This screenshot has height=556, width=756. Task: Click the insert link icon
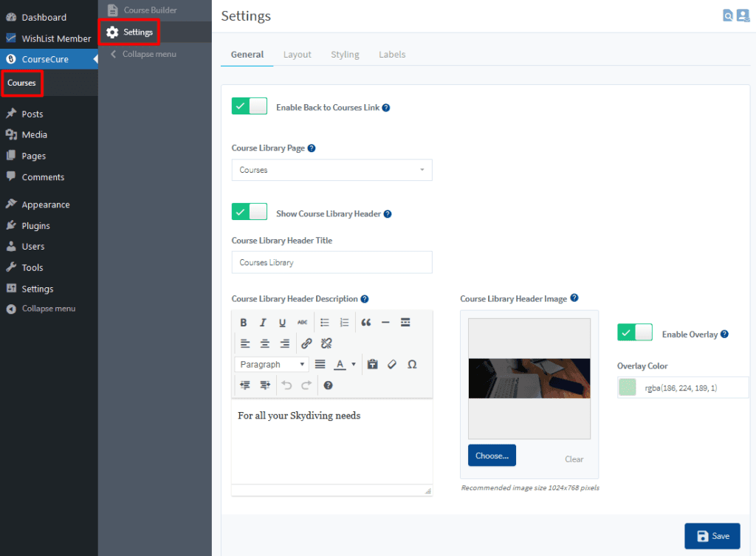[306, 343]
